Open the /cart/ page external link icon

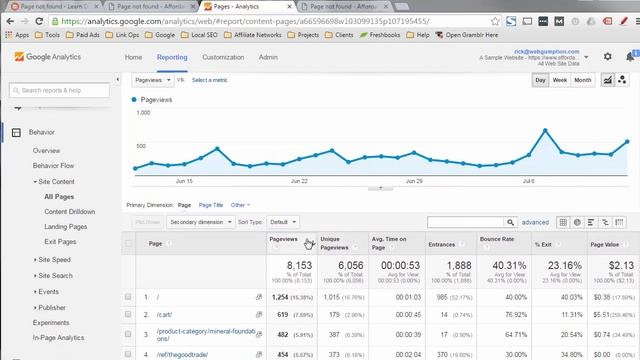pyautogui.click(x=259, y=315)
